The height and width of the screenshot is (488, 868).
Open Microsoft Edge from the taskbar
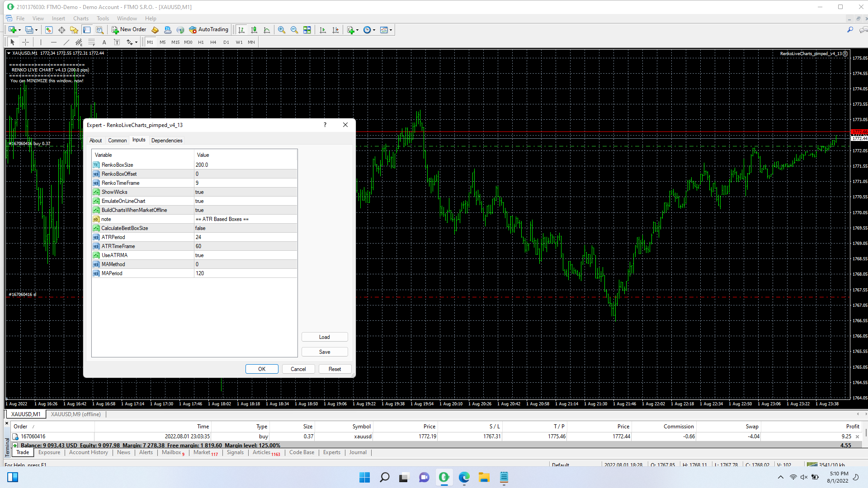464,477
